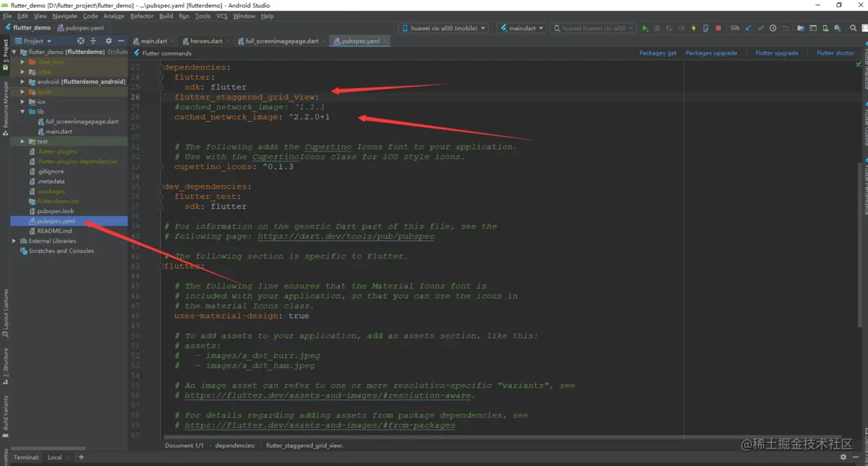Screen dimensions: 868x466
Task: Run the app with green play button
Action: coord(645,28)
